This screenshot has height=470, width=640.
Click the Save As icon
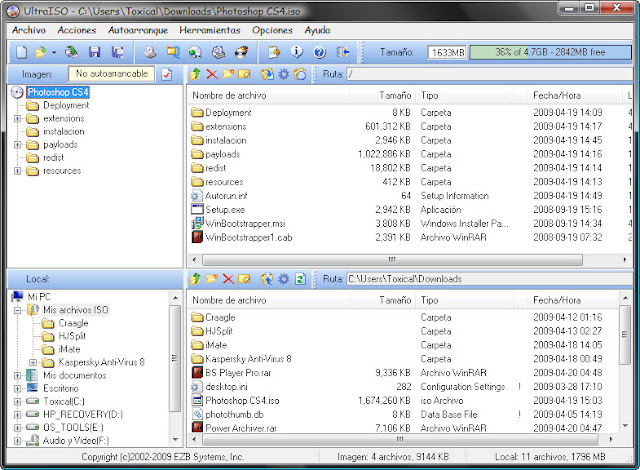(118, 52)
